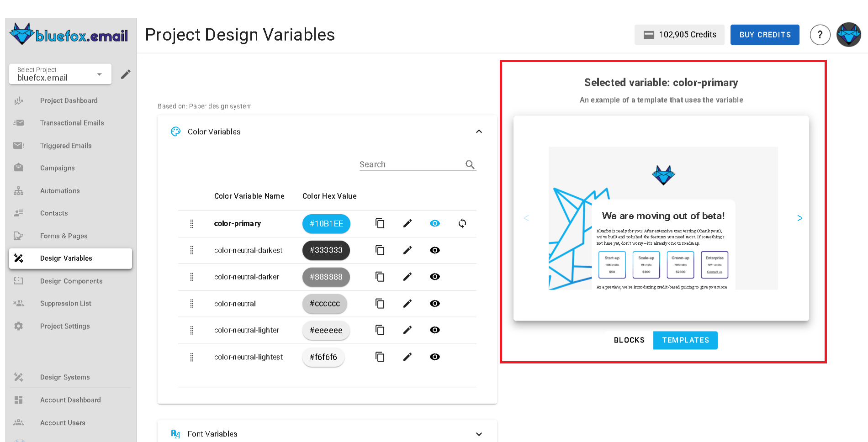Open Project Settings

pyautogui.click(x=70, y=326)
